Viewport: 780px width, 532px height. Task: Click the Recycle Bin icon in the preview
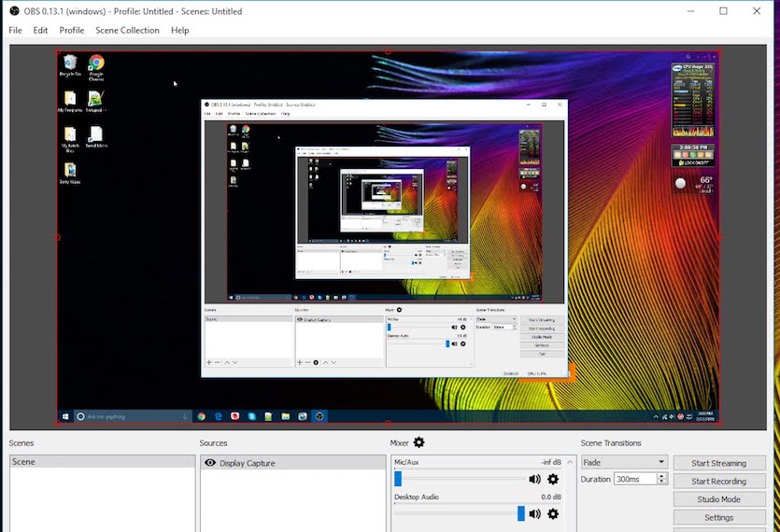(70, 65)
